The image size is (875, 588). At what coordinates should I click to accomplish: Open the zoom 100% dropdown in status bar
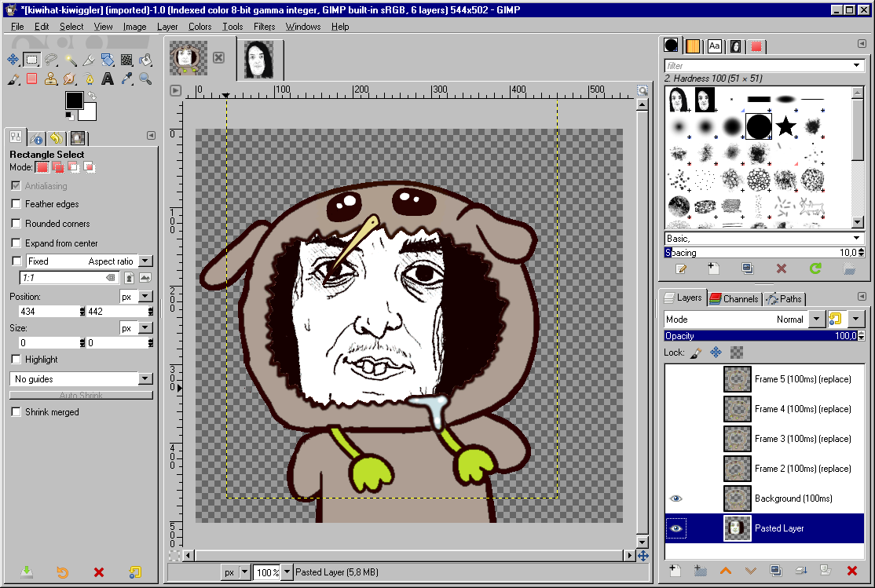[x=287, y=572]
